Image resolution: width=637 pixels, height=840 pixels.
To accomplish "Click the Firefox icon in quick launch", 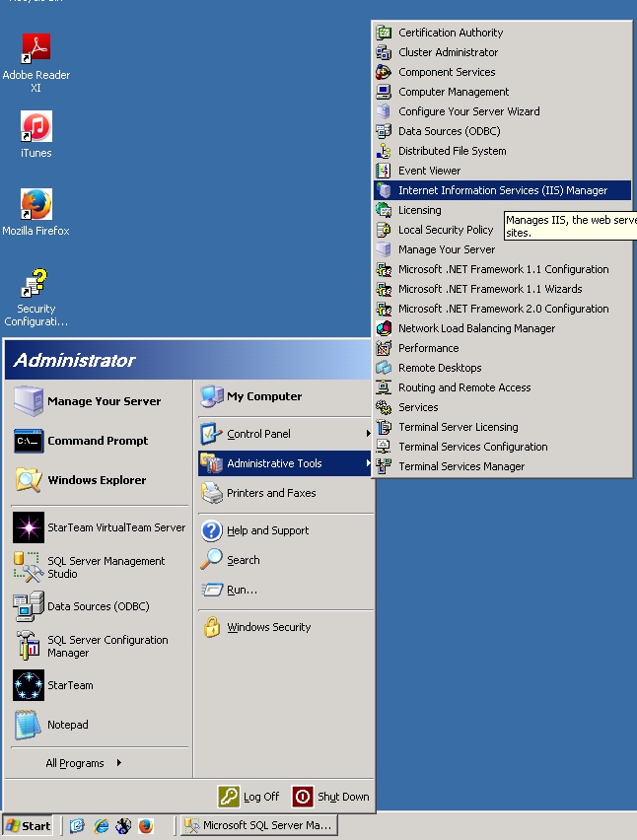I will 146,826.
